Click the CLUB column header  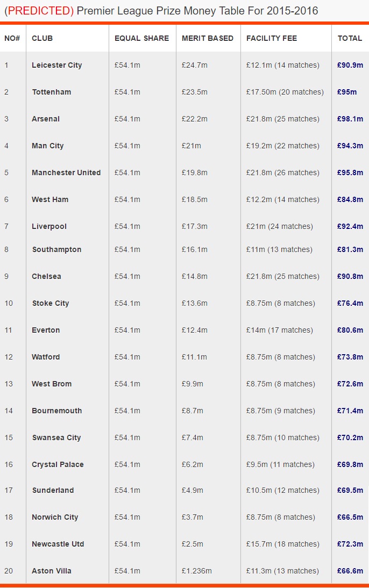coord(42,38)
